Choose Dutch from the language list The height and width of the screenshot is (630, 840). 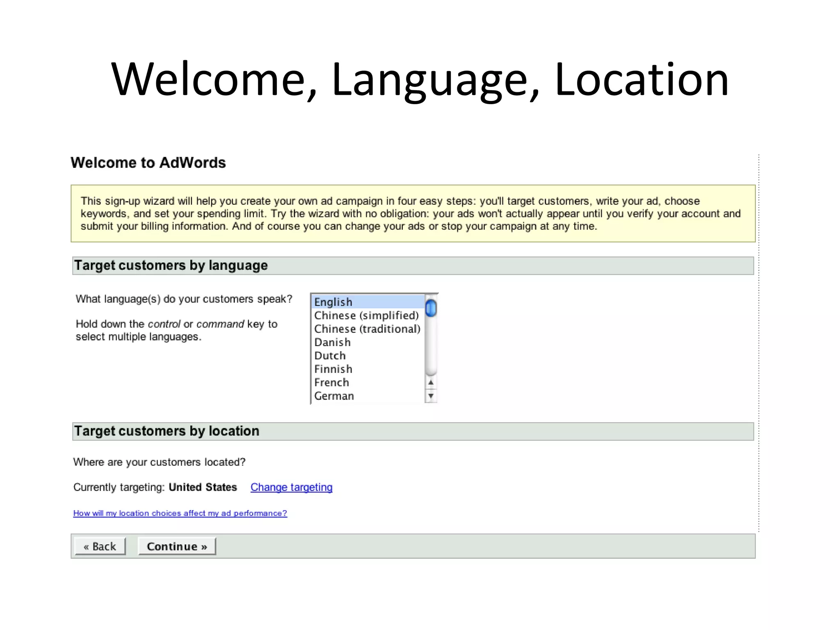point(368,356)
